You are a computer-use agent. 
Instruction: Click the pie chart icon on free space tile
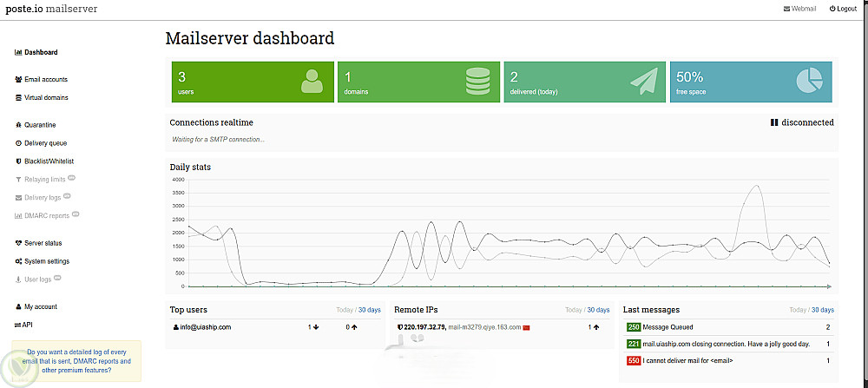click(810, 81)
